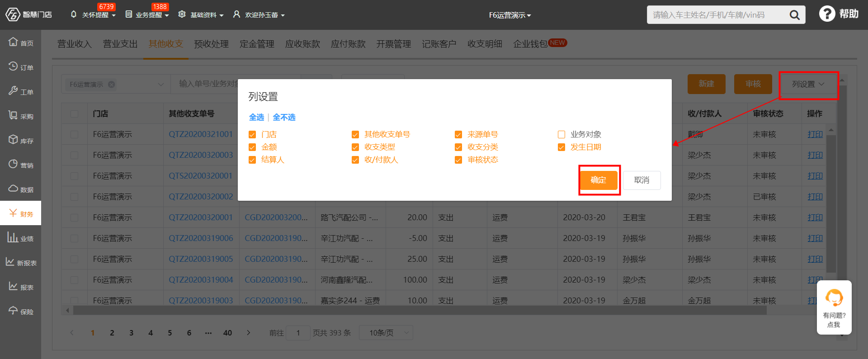This screenshot has height=359, width=868.
Task: Expand the 基础资料 dropdown
Action: click(x=222, y=15)
